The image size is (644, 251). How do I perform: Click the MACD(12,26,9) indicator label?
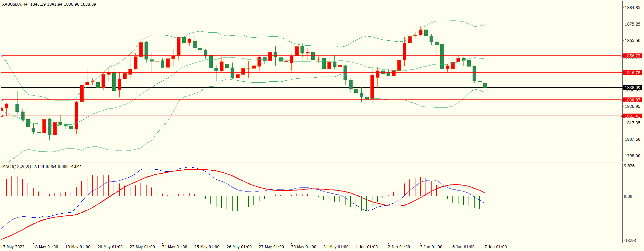[16, 166]
